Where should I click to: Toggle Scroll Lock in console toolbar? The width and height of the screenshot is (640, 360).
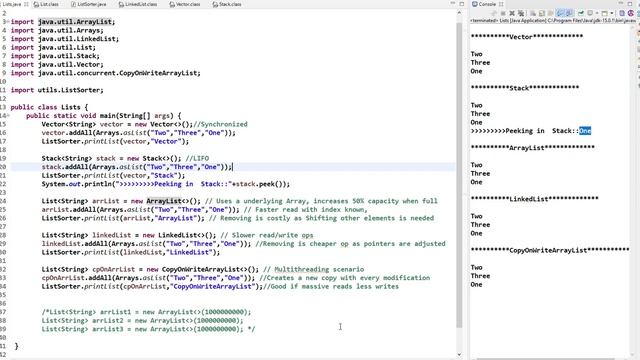542,13
